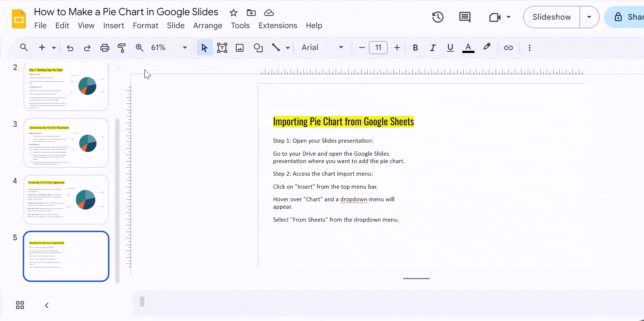Open the Help menu
Viewport: 644px width, 321px height.
pos(314,26)
